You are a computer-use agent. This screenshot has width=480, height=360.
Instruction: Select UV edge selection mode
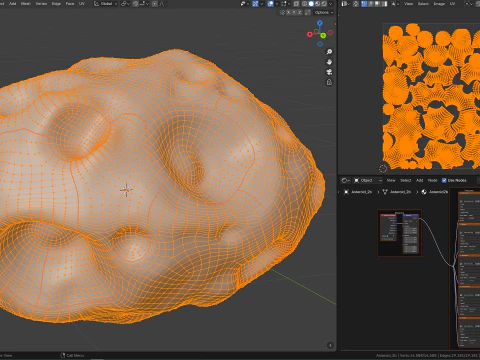tap(370, 4)
